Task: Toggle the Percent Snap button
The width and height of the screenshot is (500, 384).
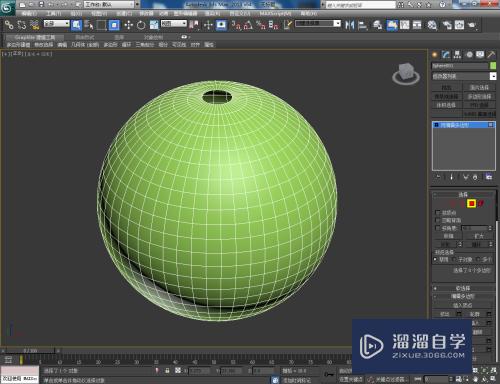Action: 261,25
